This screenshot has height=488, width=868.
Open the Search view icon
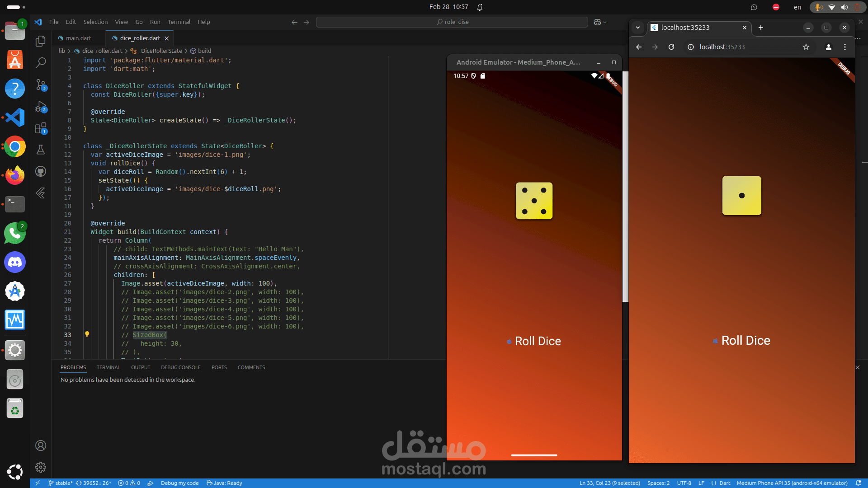coord(41,62)
